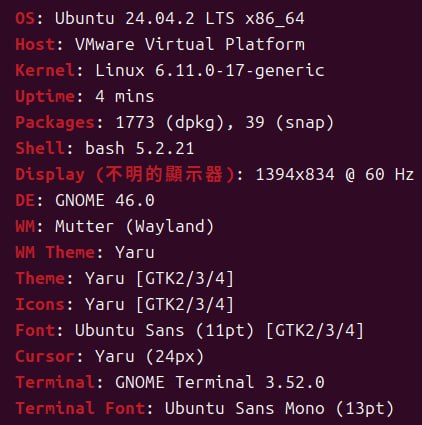Click the Kernel label
The width and height of the screenshot is (422, 425).
click(45, 70)
